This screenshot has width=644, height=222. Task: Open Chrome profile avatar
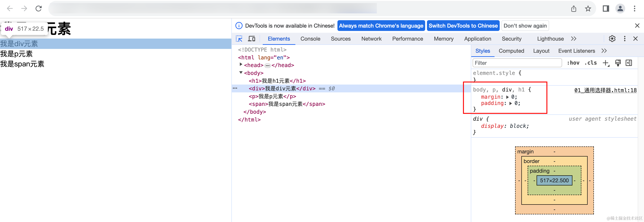(x=620, y=9)
